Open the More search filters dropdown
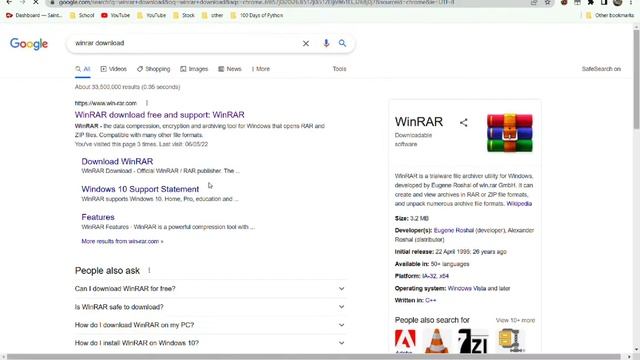Screen dimensions: 640x360 tap(261, 69)
